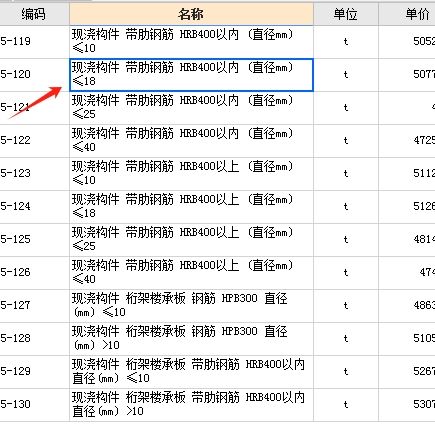
Task: Click unit cell t in row 5-123
Action: (x=346, y=174)
